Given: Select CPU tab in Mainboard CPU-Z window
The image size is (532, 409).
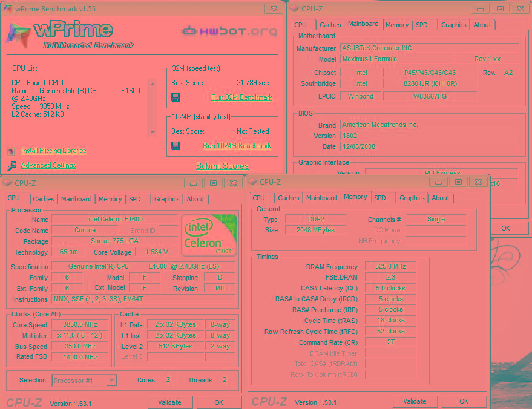Looking at the screenshot, I should [x=300, y=25].
